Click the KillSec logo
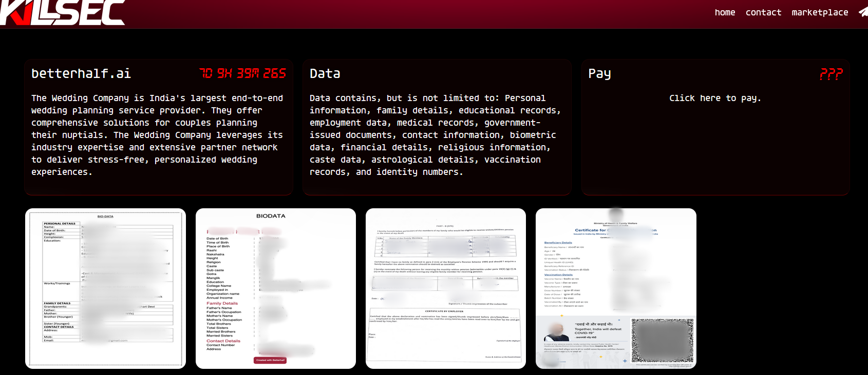Viewport: 868px width, 375px height. point(62,12)
